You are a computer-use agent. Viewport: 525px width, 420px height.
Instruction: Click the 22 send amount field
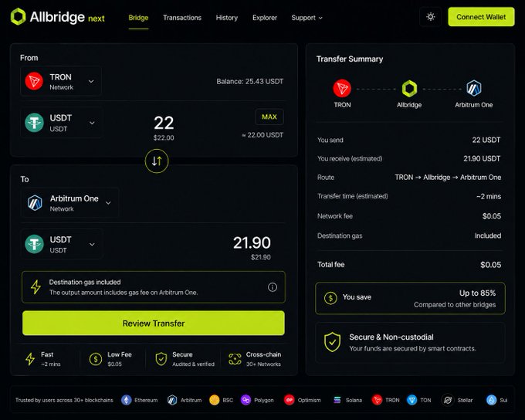pos(164,123)
